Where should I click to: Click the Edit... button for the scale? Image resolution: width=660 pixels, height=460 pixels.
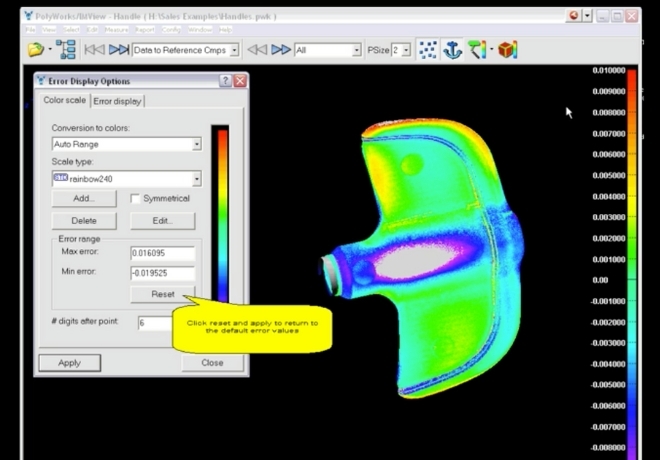[161, 220]
